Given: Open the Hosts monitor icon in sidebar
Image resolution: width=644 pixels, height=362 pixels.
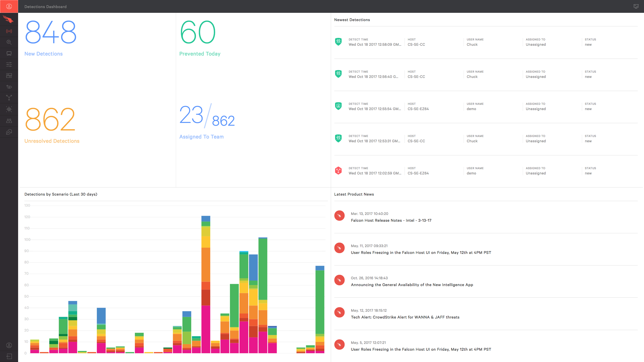Looking at the screenshot, I should coord(9,53).
